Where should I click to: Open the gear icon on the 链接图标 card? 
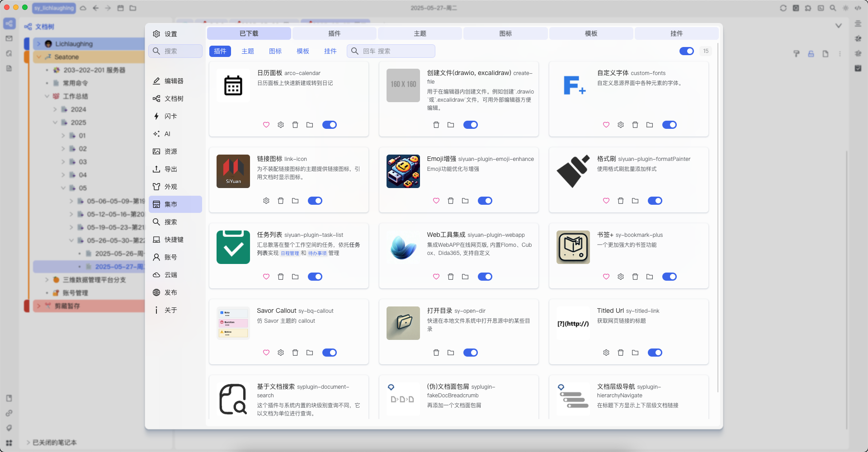(x=266, y=201)
